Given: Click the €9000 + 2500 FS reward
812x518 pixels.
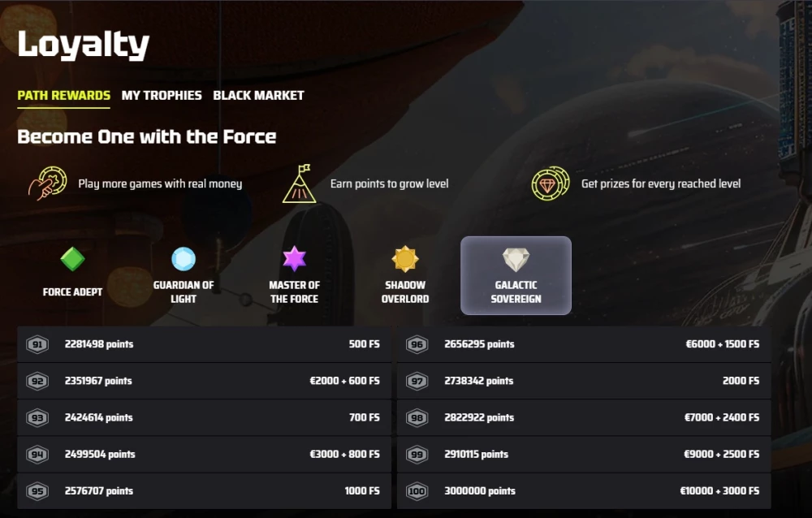Looking at the screenshot, I should coord(722,454).
